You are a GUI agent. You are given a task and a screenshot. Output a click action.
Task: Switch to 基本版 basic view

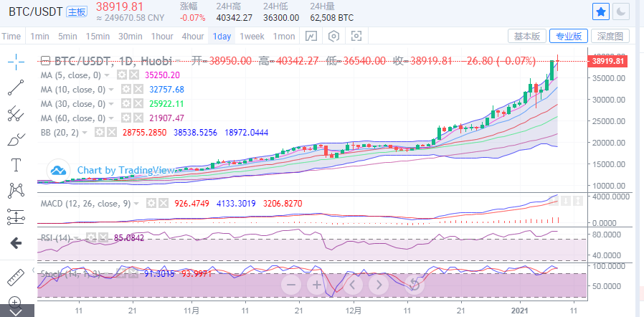tap(527, 36)
